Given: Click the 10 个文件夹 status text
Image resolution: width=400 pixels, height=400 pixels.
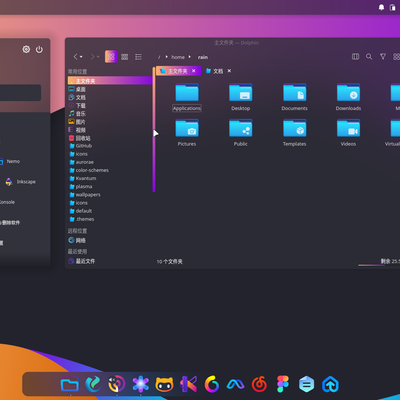Looking at the screenshot, I should click(170, 262).
